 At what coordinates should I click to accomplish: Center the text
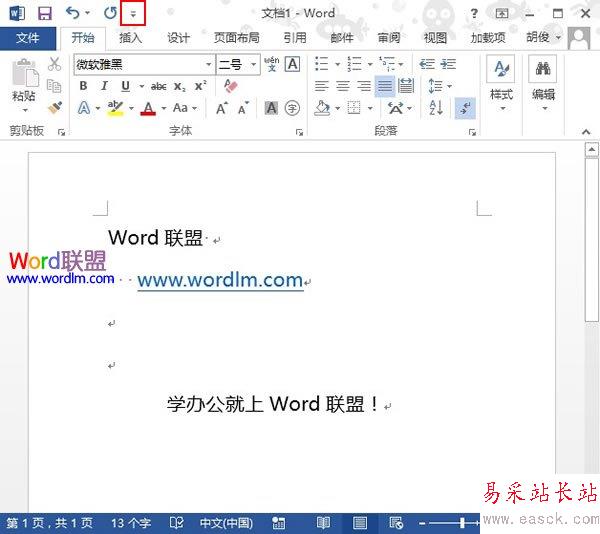pos(343,86)
